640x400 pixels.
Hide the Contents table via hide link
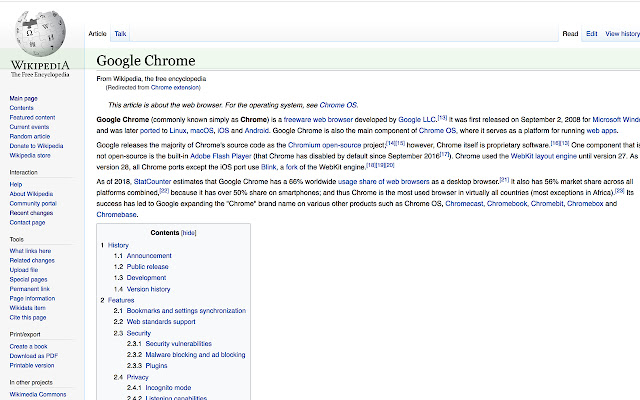point(189,233)
